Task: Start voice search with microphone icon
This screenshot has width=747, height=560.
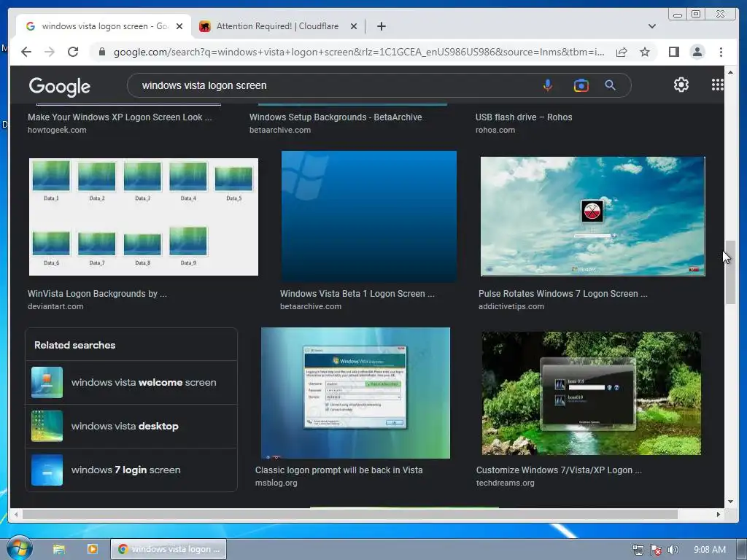Action: (x=548, y=85)
